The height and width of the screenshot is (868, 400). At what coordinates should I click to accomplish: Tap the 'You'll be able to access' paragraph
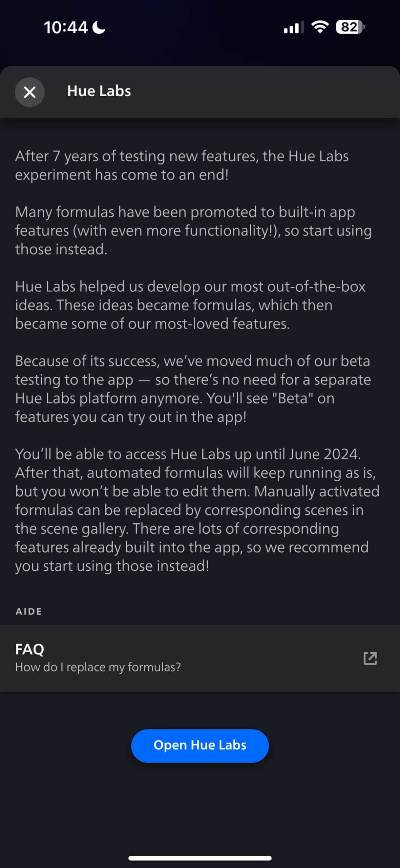coord(196,510)
